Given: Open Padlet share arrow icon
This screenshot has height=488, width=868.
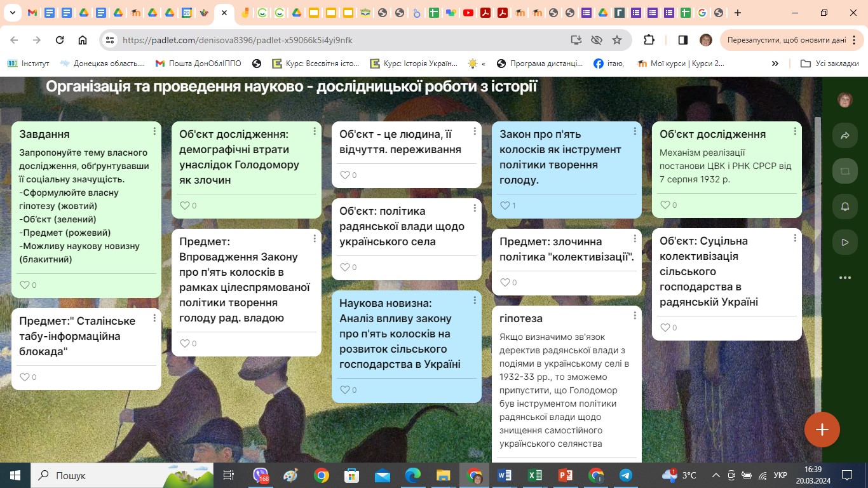Looking at the screenshot, I should pyautogui.click(x=845, y=136).
